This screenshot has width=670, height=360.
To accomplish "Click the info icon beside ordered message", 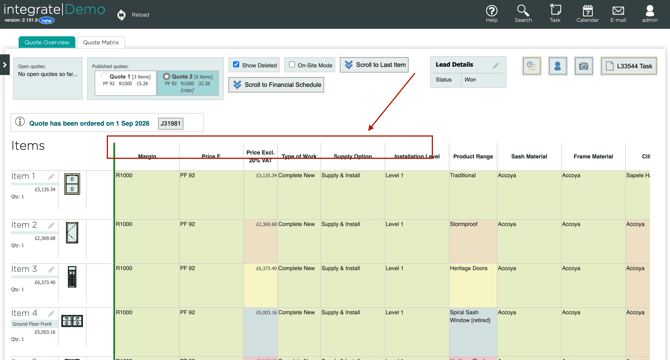I will 20,122.
